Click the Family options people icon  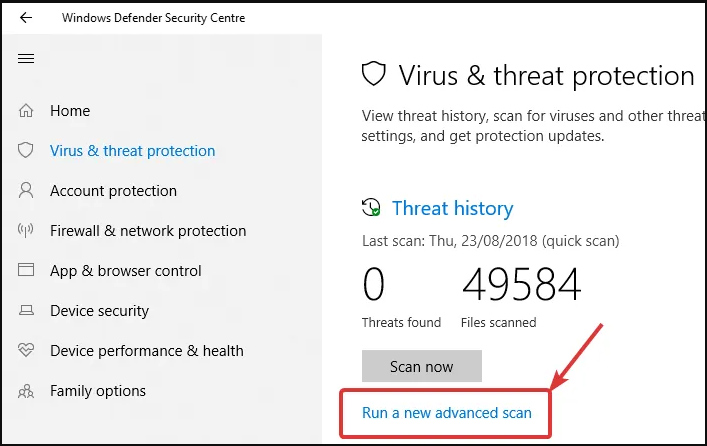click(26, 391)
